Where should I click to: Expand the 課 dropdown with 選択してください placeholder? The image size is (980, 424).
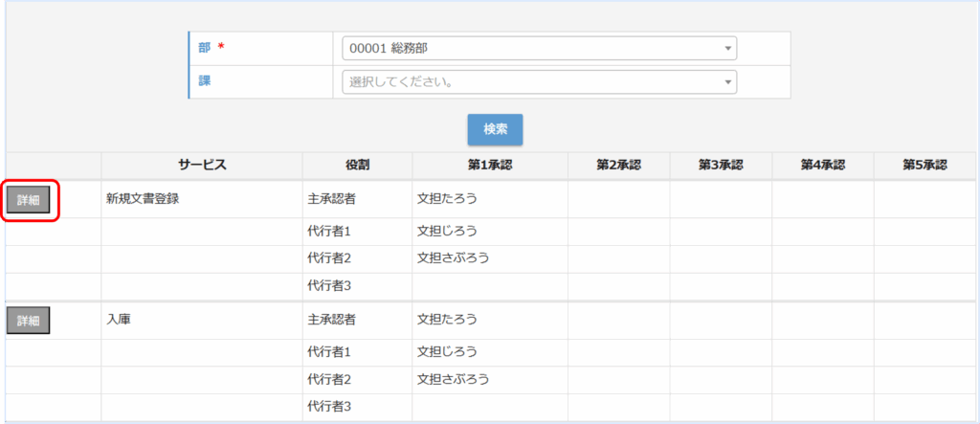click(539, 82)
